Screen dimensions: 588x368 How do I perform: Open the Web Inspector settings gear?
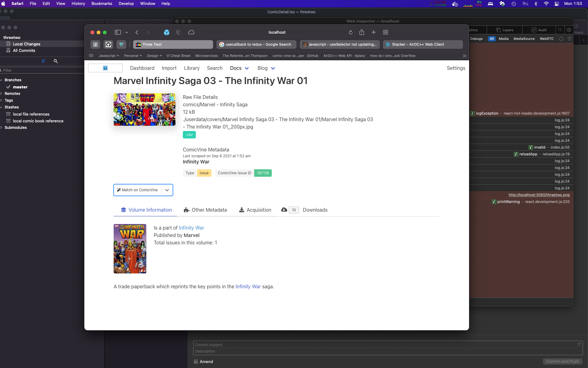(569, 30)
